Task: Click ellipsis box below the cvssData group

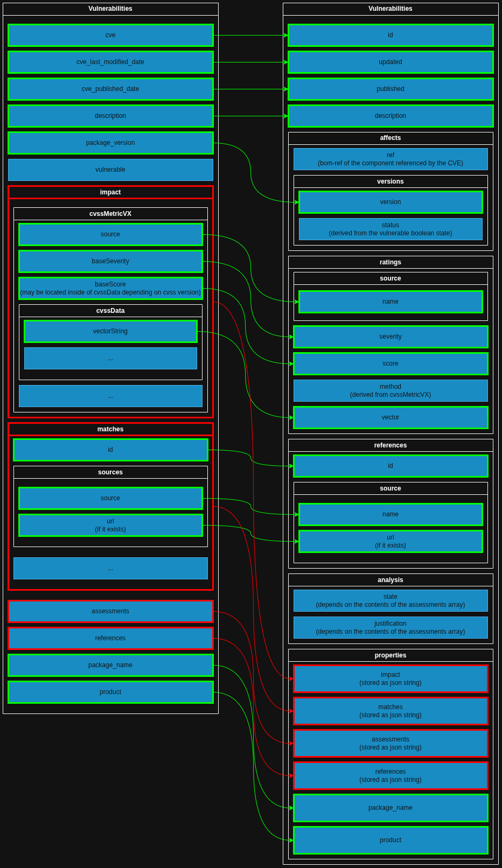Action: tap(110, 396)
